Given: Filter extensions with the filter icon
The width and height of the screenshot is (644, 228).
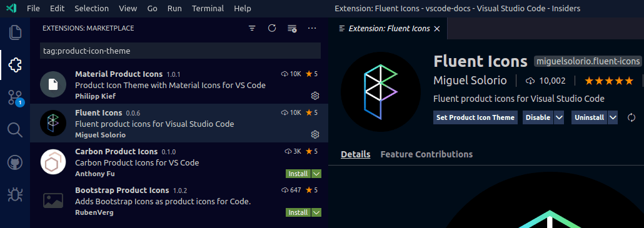Looking at the screenshot, I should 252,28.
